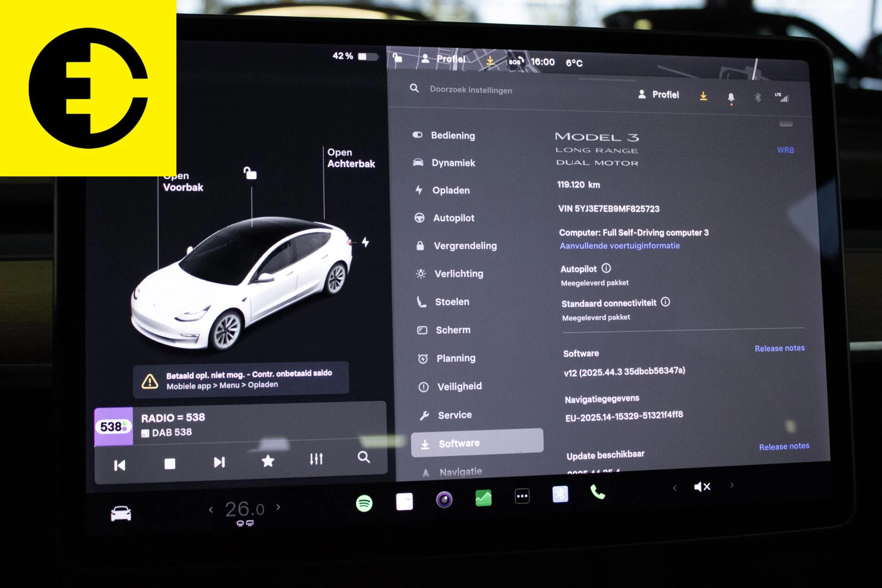Screen dimensions: 882x588
Task: Open Aanvullende voertuiginformatie link
Action: pos(619,245)
